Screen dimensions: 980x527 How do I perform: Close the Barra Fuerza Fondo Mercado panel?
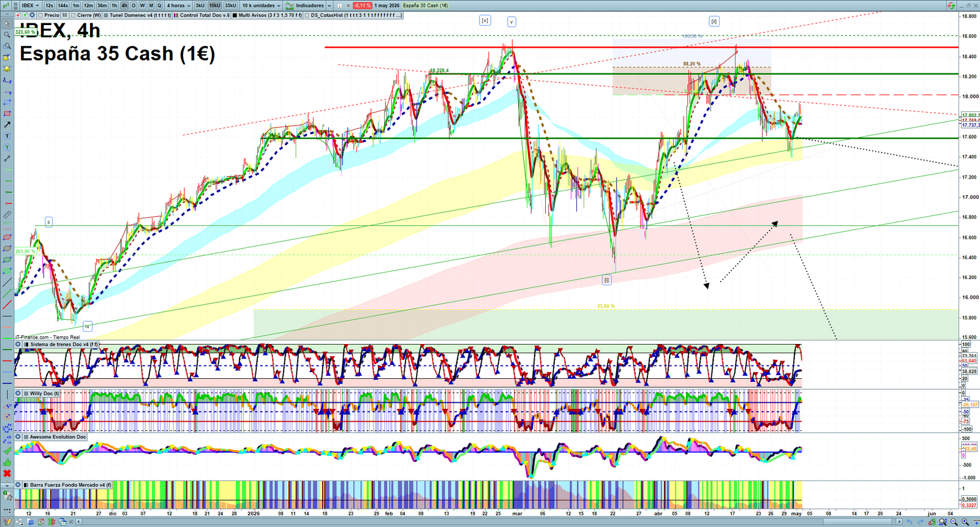[18, 485]
